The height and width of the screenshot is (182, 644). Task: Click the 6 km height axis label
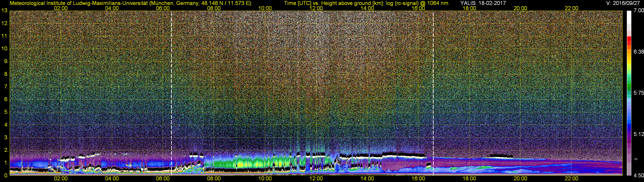[x=6, y=99]
